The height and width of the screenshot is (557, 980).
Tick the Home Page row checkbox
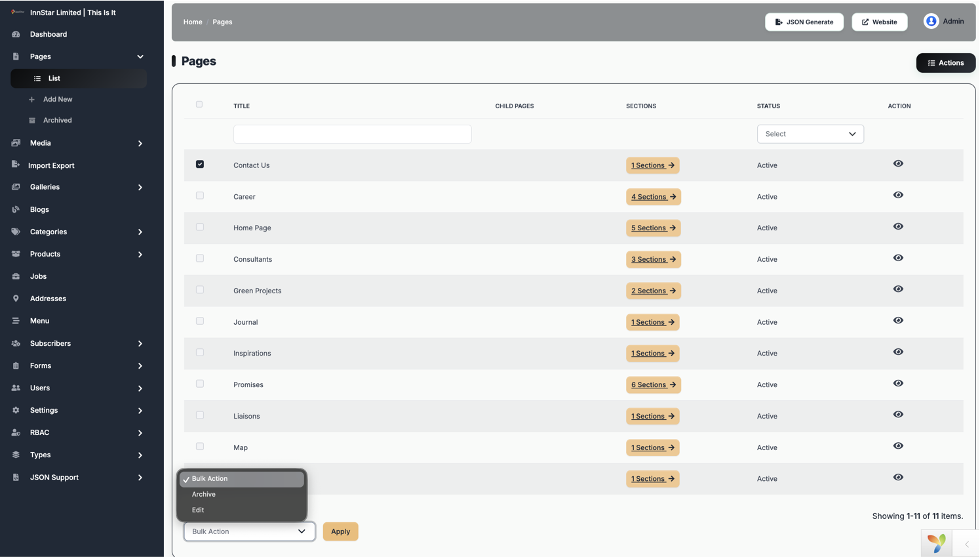[x=200, y=227]
